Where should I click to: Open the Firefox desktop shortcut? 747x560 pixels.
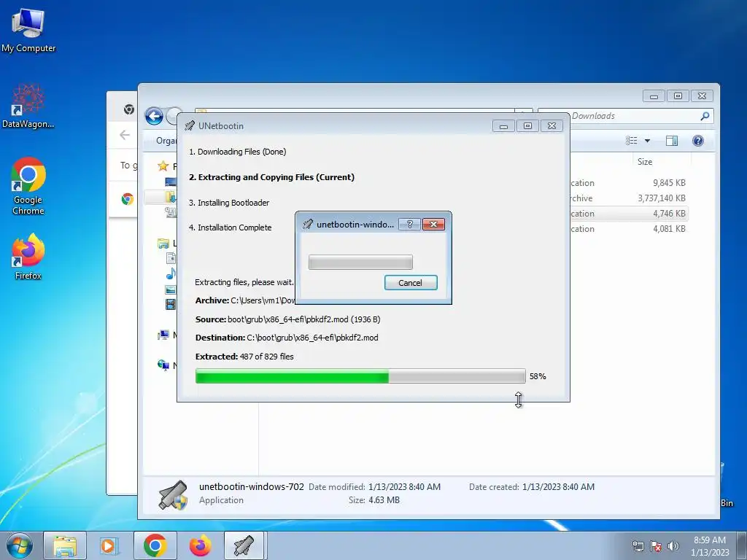coord(28,256)
